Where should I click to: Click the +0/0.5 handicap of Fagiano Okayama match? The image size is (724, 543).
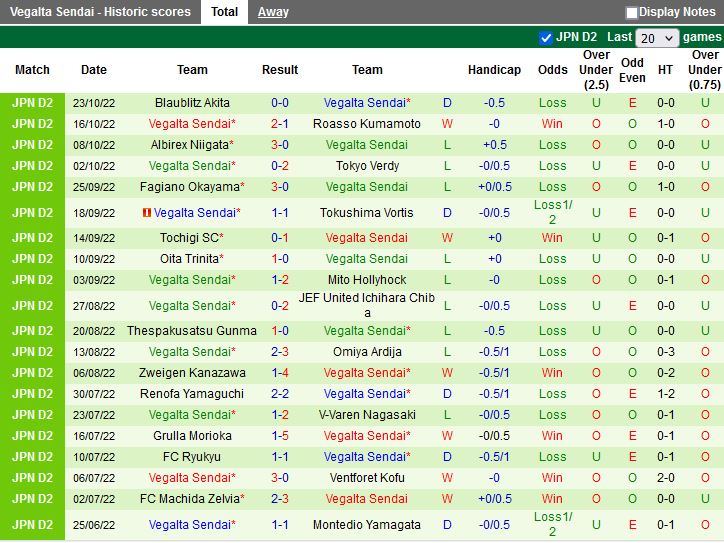click(x=495, y=187)
